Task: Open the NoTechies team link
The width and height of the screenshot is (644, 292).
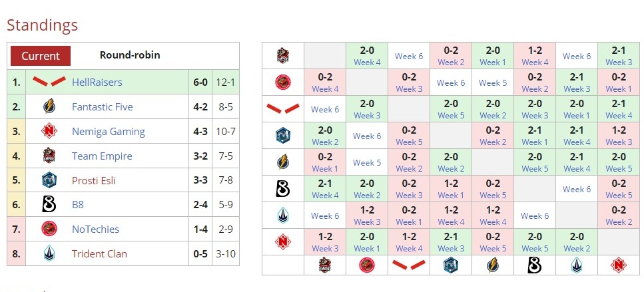Action: coord(95,229)
